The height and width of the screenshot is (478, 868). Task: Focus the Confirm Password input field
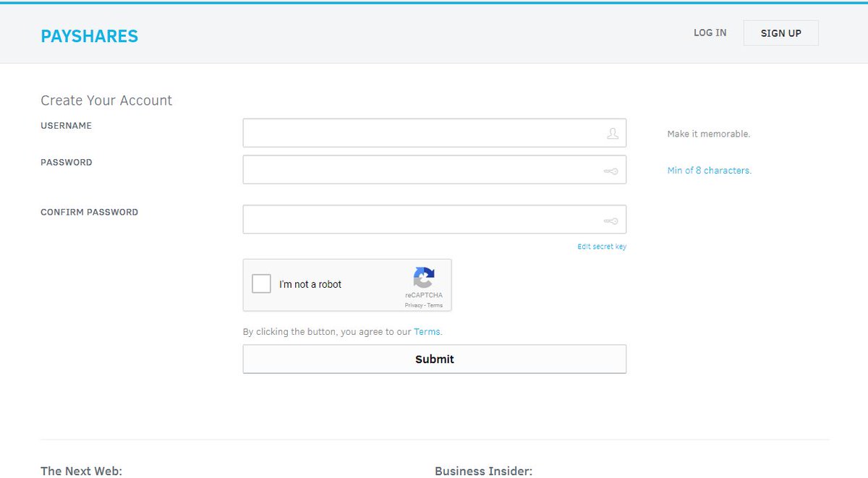coord(434,219)
